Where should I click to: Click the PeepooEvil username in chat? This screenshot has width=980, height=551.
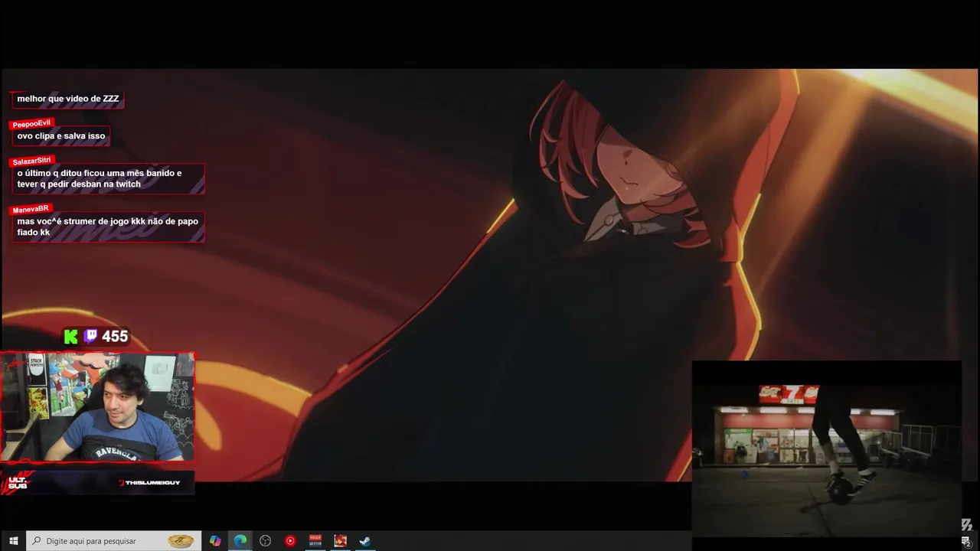coord(31,124)
